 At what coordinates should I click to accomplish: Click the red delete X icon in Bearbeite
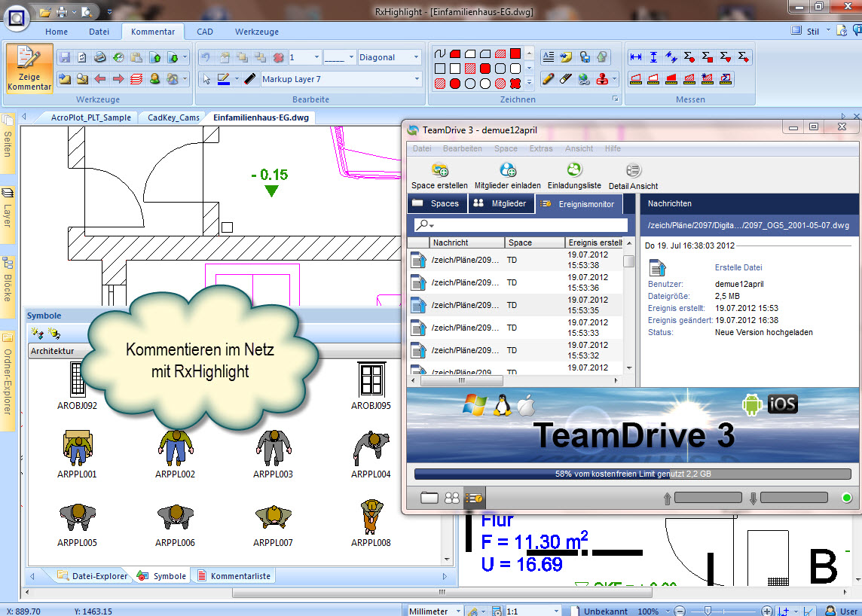(278, 57)
